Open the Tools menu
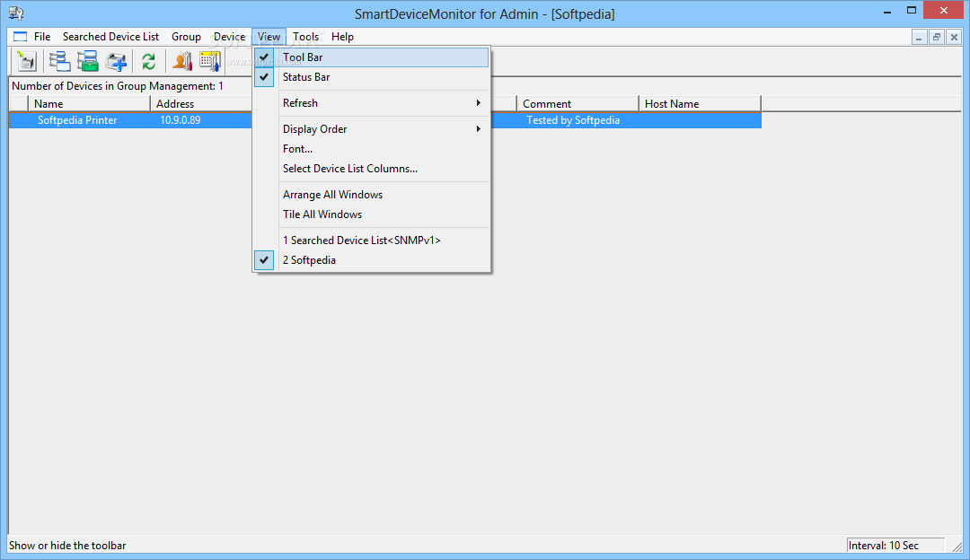Image resolution: width=970 pixels, height=560 pixels. click(x=305, y=37)
